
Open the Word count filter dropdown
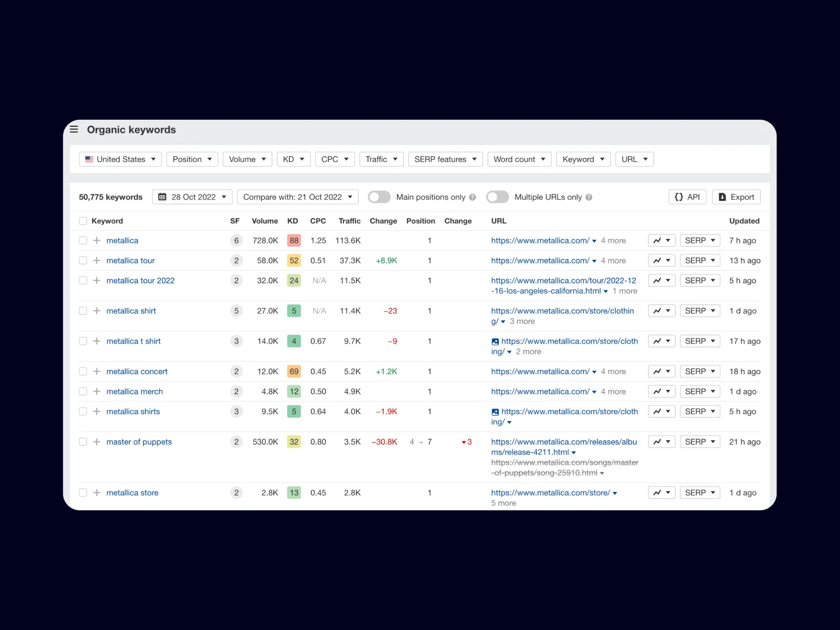[520, 159]
